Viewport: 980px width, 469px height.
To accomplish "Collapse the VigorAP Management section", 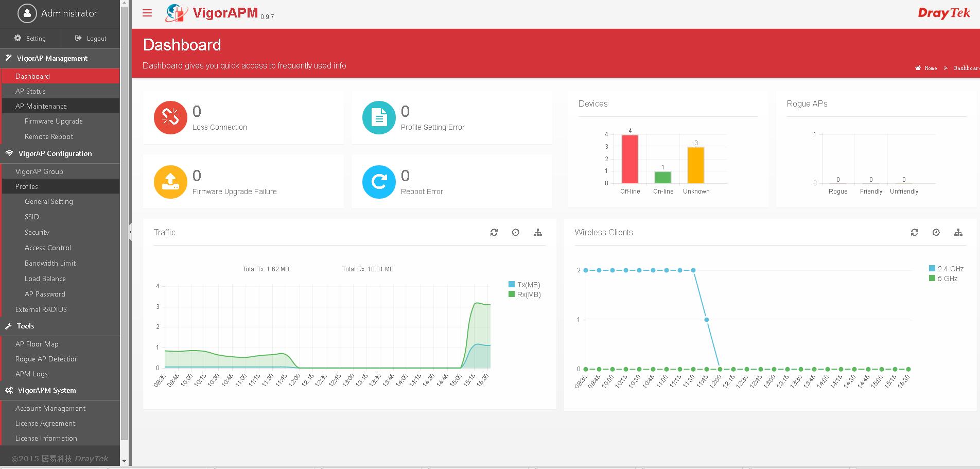I will [x=60, y=58].
